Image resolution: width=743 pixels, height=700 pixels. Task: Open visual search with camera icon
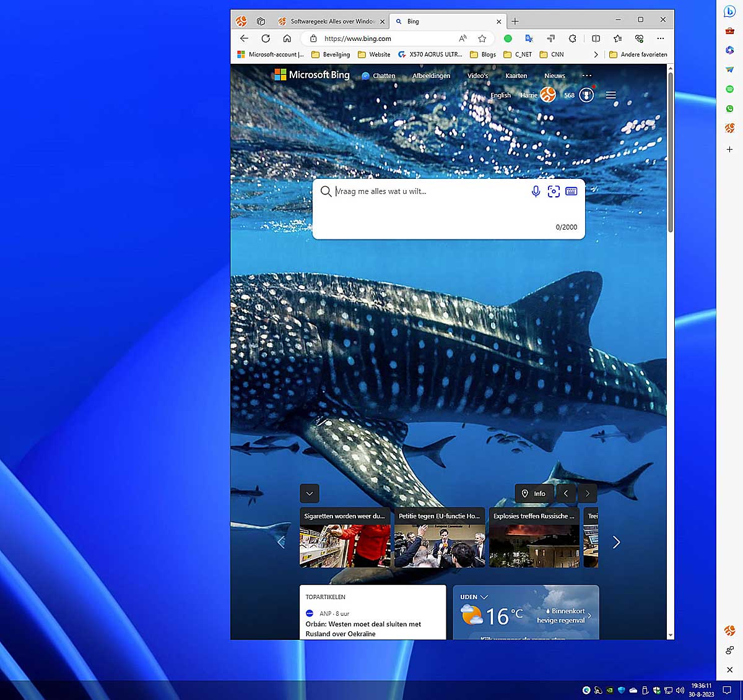[554, 192]
